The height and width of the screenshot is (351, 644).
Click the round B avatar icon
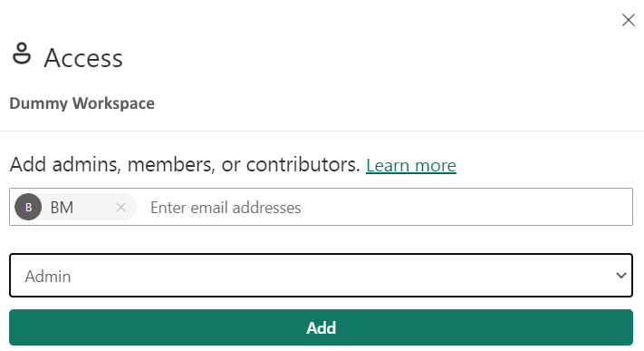(x=28, y=207)
